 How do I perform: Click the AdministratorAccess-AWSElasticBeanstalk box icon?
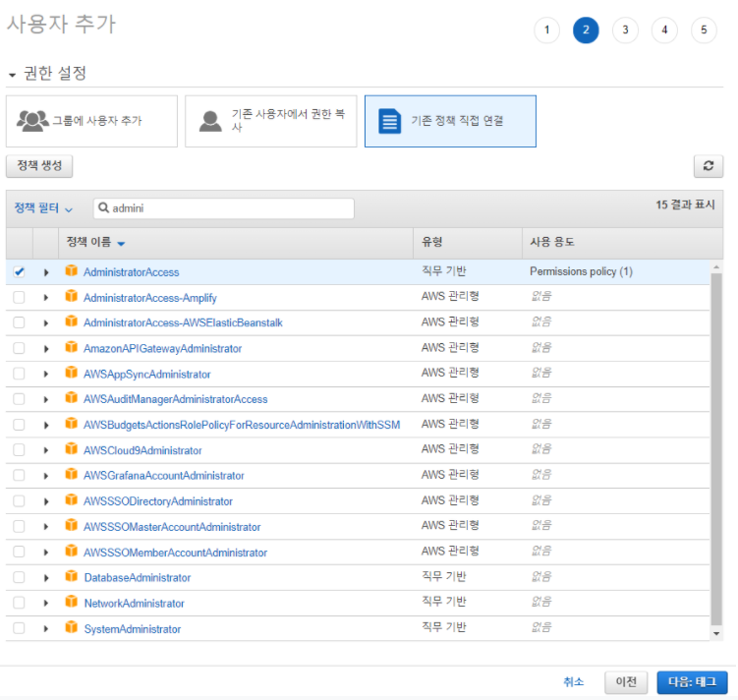point(72,321)
